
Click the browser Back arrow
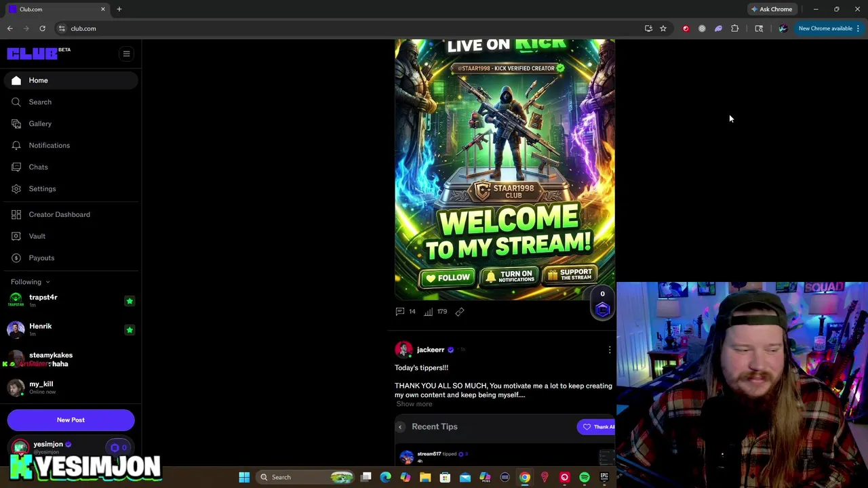coord(10,28)
